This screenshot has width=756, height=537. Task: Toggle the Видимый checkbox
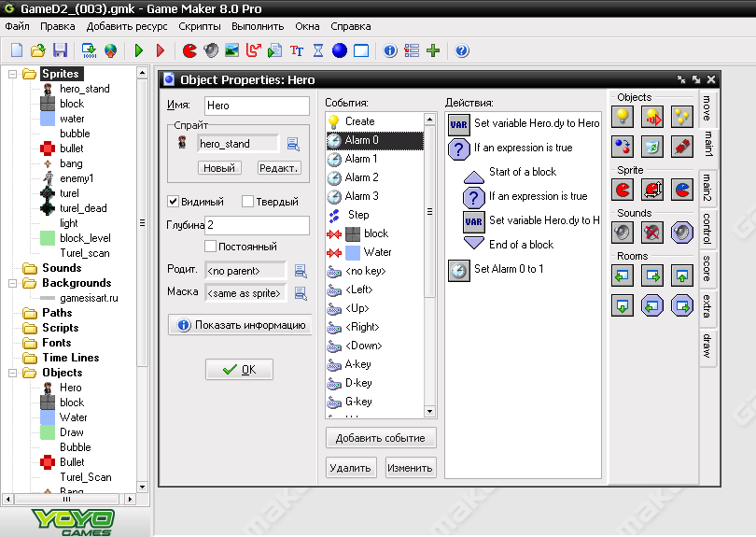(x=173, y=201)
